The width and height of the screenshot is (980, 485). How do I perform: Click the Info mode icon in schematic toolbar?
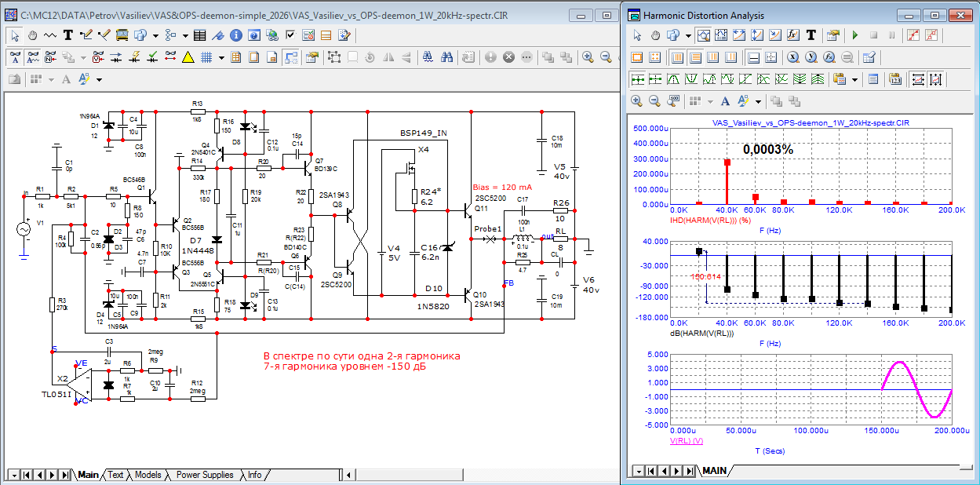click(x=237, y=35)
